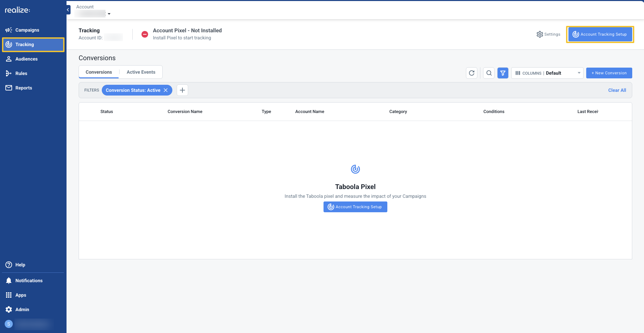
Task: Switch to the Conversions tab
Action: tap(99, 72)
